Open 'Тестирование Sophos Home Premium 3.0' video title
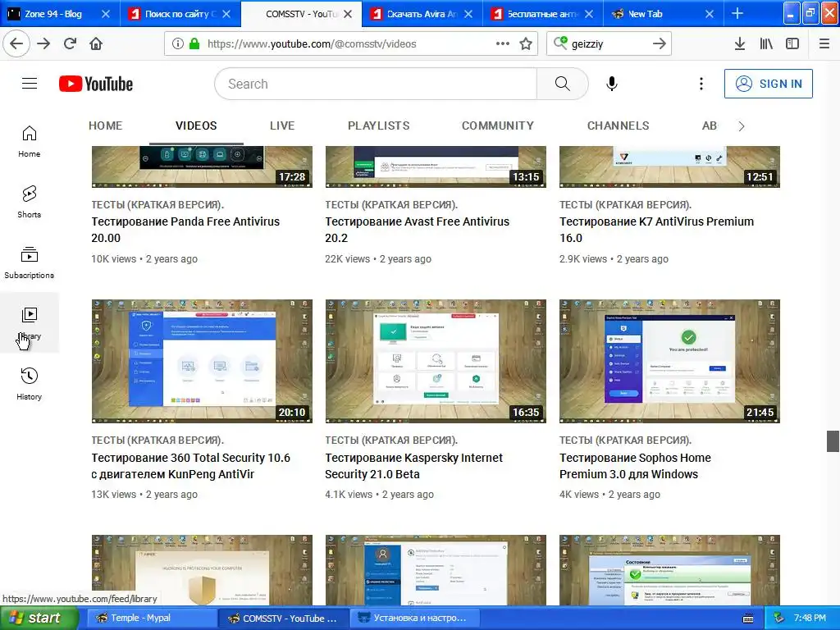 [x=635, y=466]
